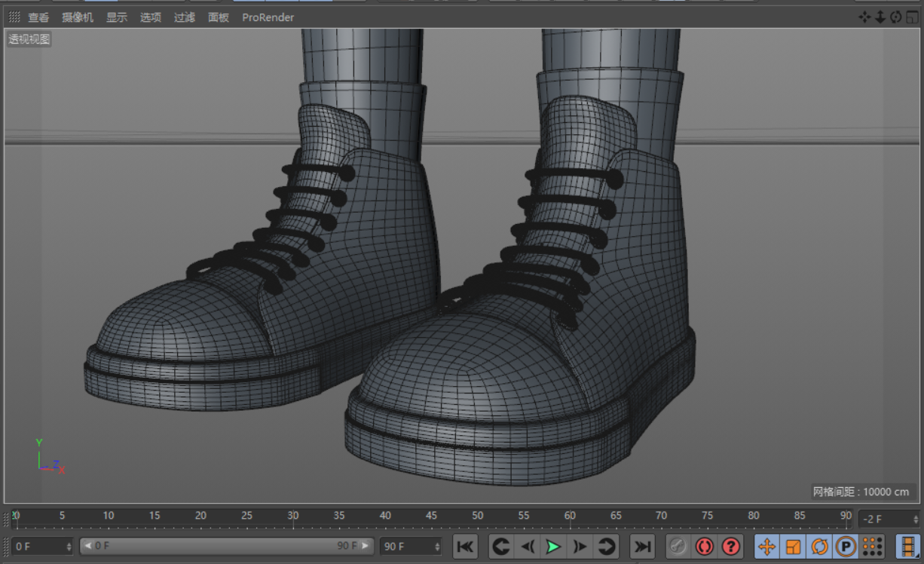The width and height of the screenshot is (924, 564).
Task: Click the rotate camera icon in viewport corner
Action: (x=895, y=17)
